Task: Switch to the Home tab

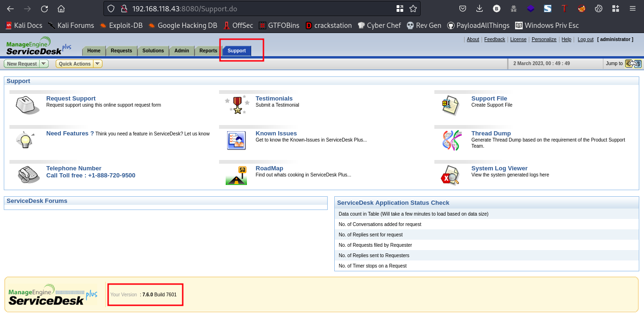Action: 93,51
